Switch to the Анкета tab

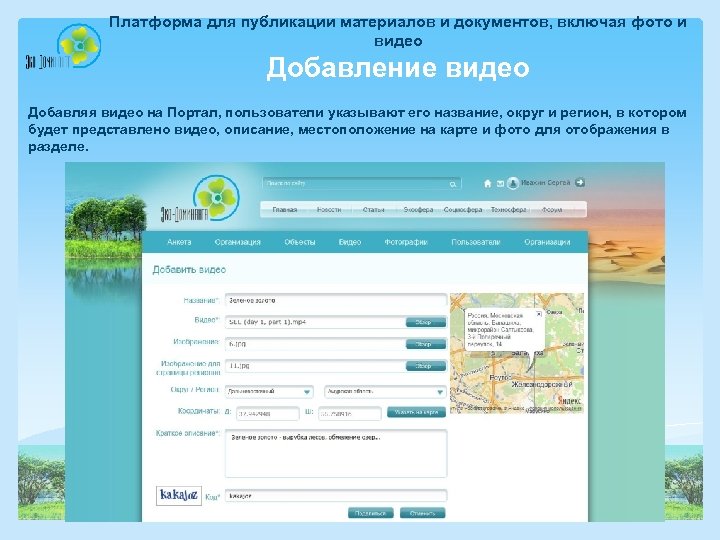tap(179, 242)
